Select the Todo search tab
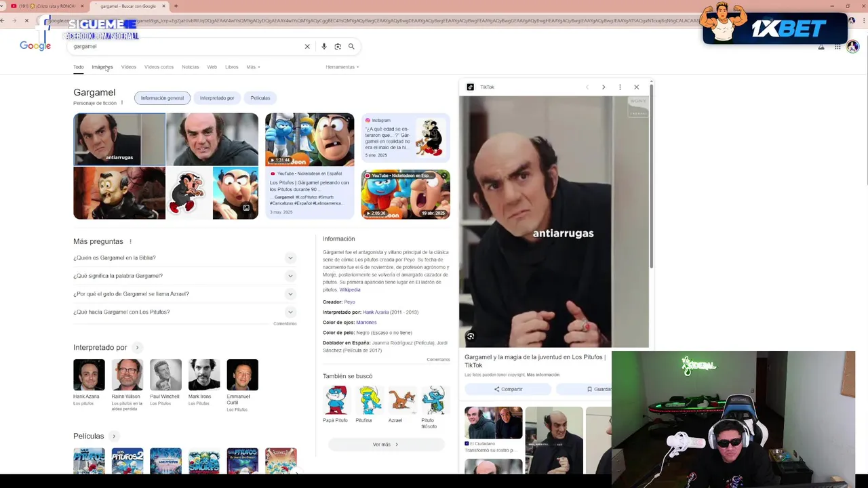868x488 pixels. click(79, 67)
